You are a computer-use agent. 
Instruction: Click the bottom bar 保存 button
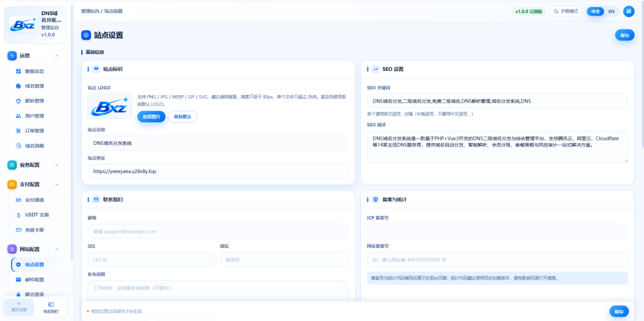[619, 311]
